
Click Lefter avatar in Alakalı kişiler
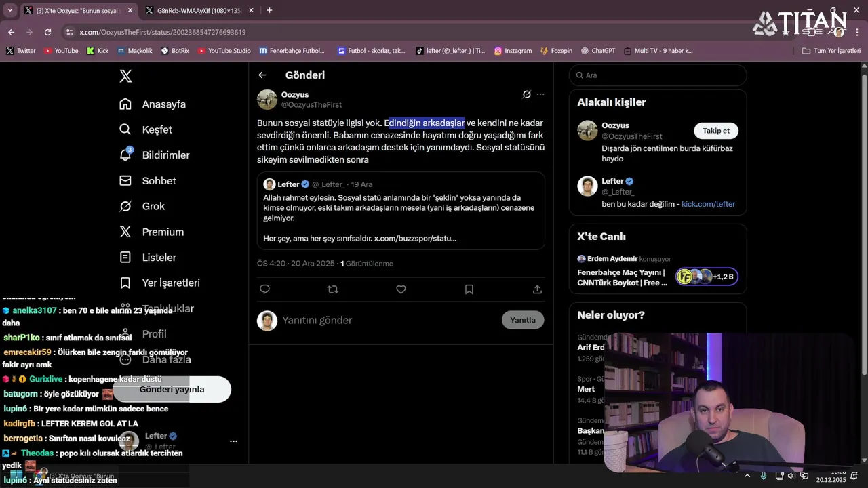(587, 186)
